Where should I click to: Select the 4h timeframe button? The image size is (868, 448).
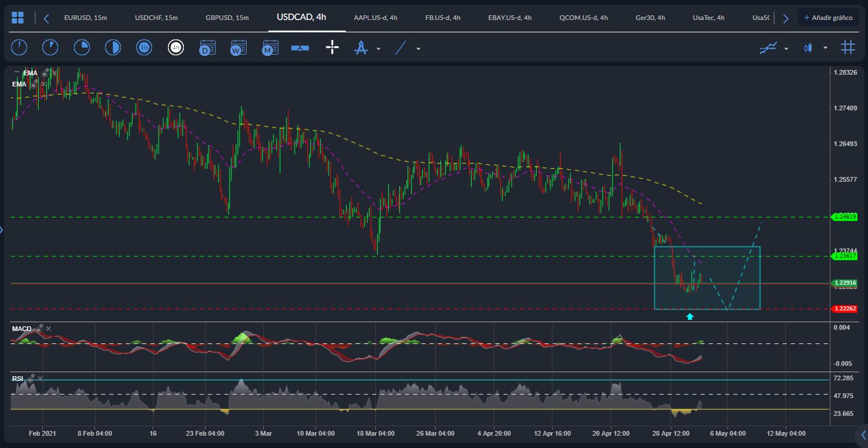(176, 48)
